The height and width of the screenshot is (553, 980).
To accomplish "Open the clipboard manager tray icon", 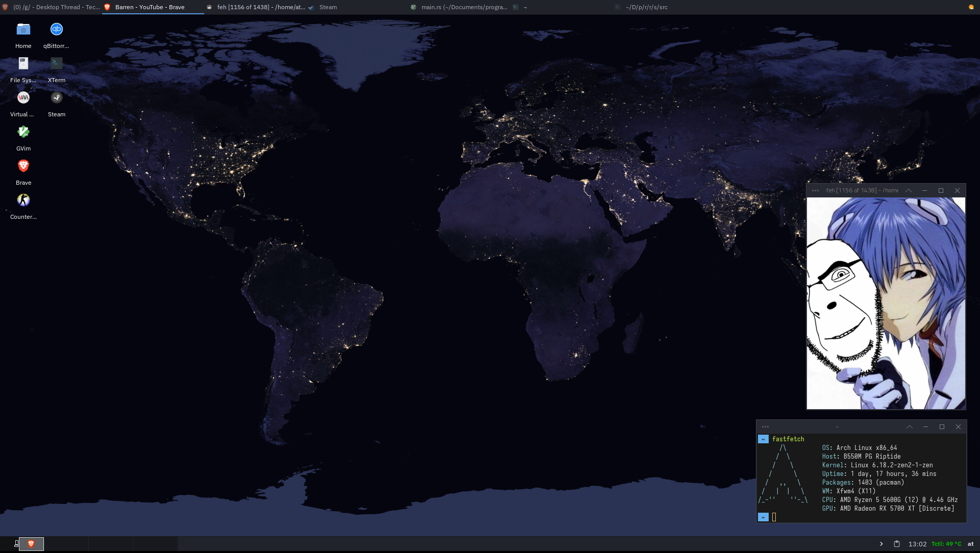I will coord(897,544).
